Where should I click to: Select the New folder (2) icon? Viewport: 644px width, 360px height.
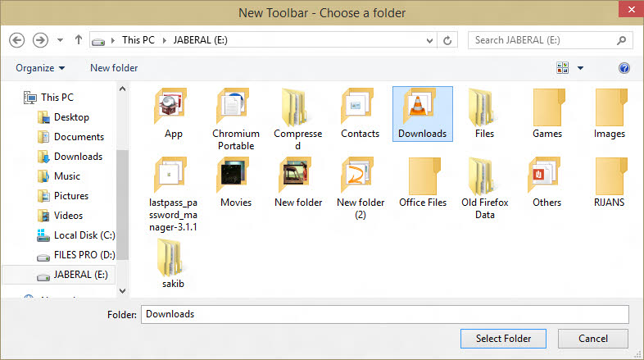click(357, 175)
